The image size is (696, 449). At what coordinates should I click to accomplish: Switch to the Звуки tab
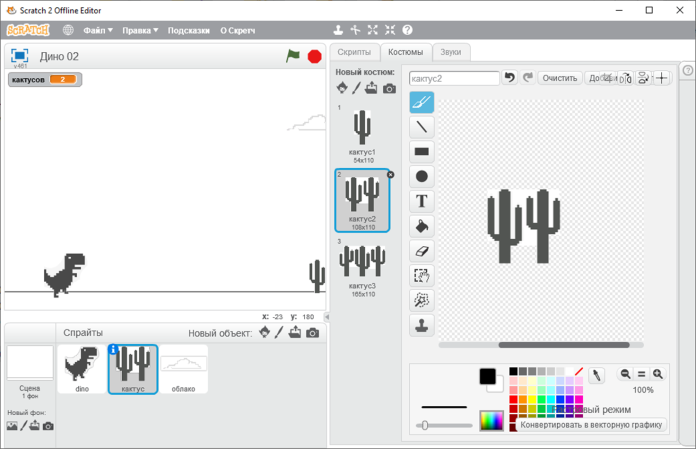(x=451, y=52)
